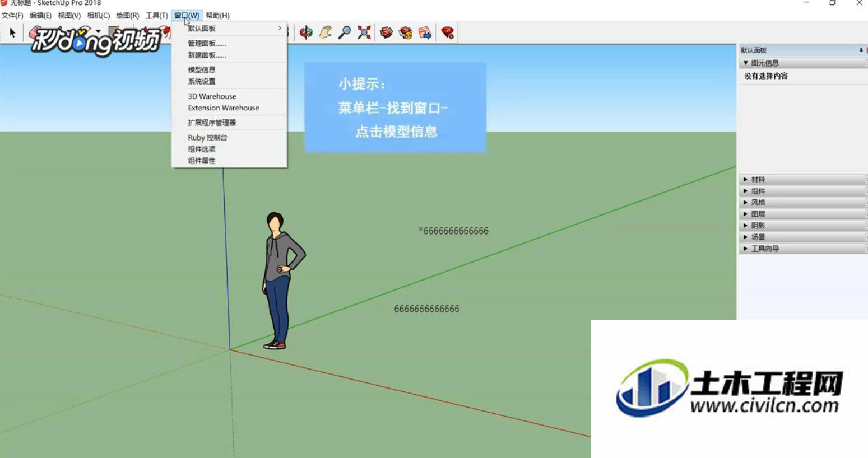The height and width of the screenshot is (458, 868).
Task: Open the Tools menu (工具)
Action: (x=156, y=15)
